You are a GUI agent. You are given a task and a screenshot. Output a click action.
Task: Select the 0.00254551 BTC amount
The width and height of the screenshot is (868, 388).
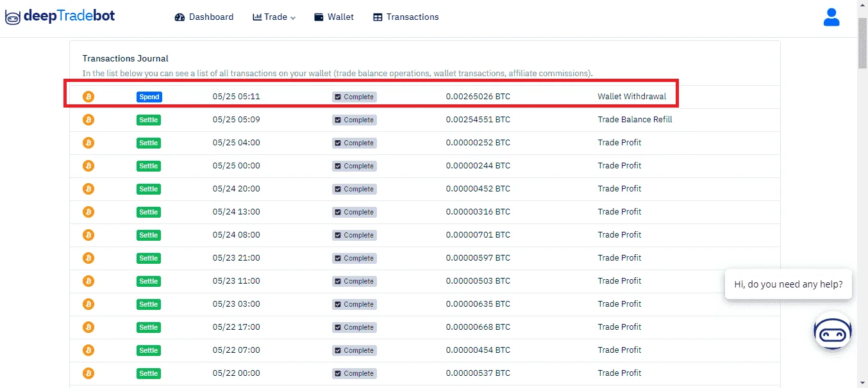click(x=478, y=120)
